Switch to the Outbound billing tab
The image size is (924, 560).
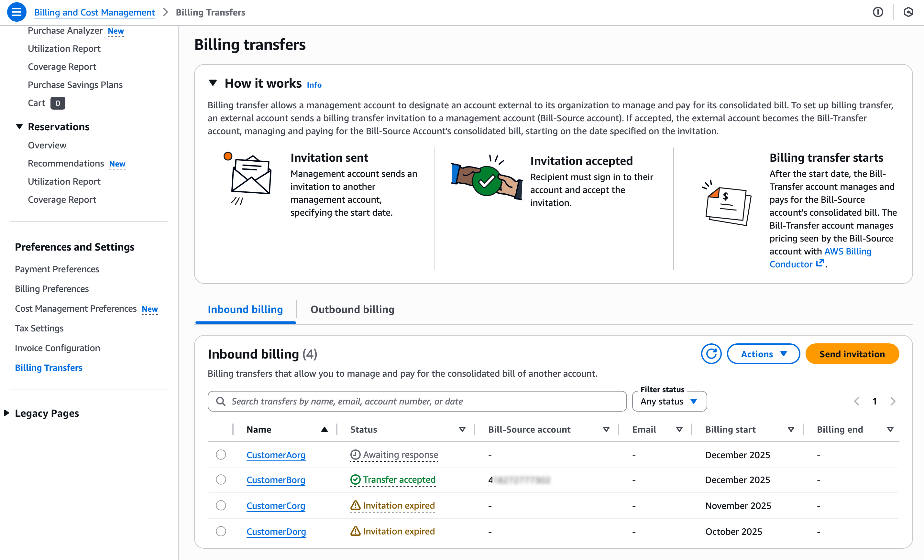click(x=352, y=309)
